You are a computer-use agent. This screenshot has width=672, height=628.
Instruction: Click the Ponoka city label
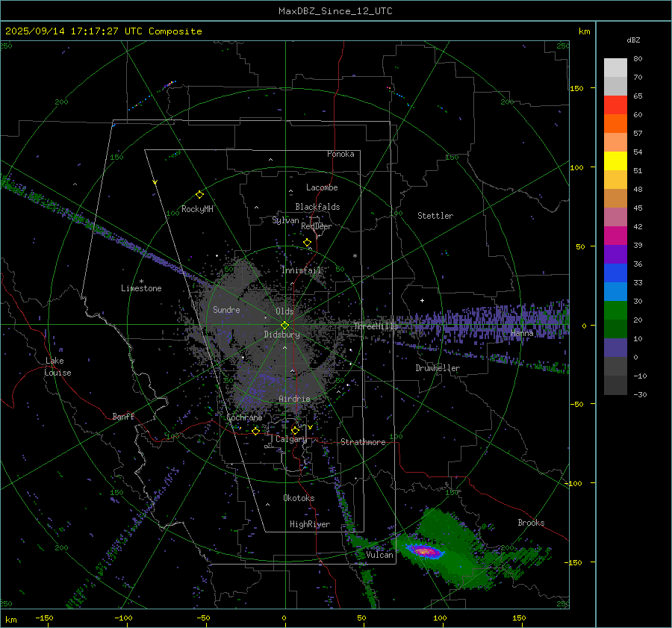340,154
